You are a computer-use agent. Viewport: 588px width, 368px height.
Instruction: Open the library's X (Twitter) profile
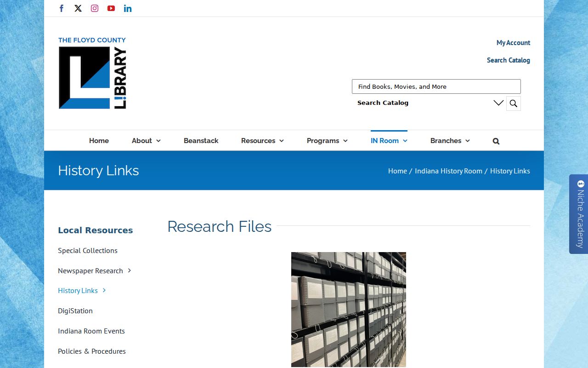point(78,8)
